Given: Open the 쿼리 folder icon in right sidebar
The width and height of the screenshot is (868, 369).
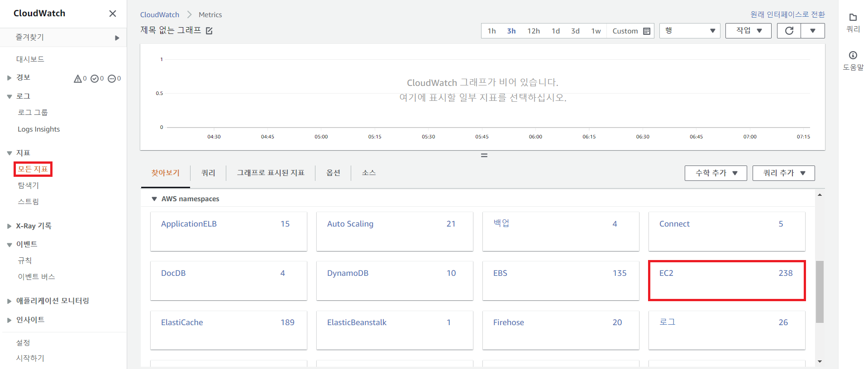Looking at the screenshot, I should click(x=853, y=18).
